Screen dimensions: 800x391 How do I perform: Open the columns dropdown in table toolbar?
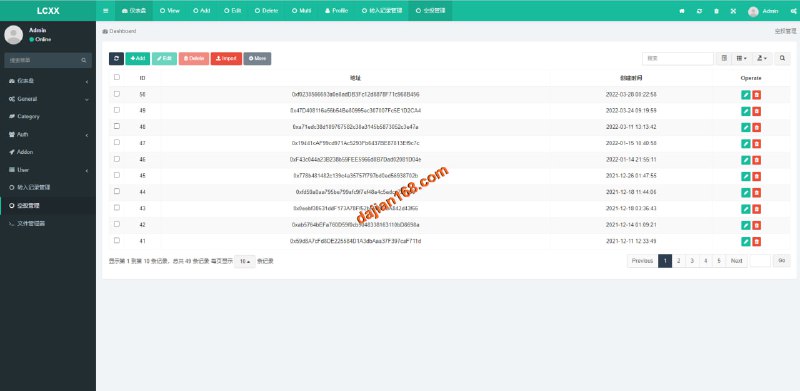click(x=741, y=59)
